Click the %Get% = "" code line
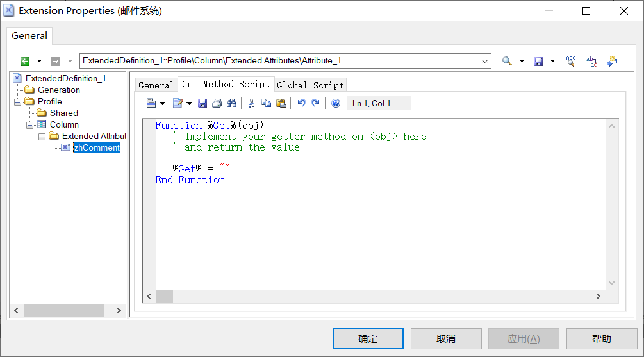The image size is (644, 357). (201, 169)
